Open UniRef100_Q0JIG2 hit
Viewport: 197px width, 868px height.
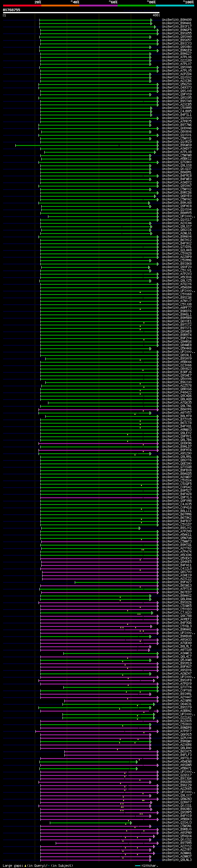coord(177,839)
